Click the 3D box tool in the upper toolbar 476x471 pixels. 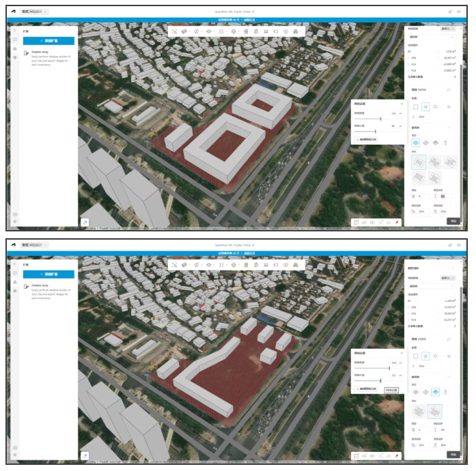[x=234, y=31]
